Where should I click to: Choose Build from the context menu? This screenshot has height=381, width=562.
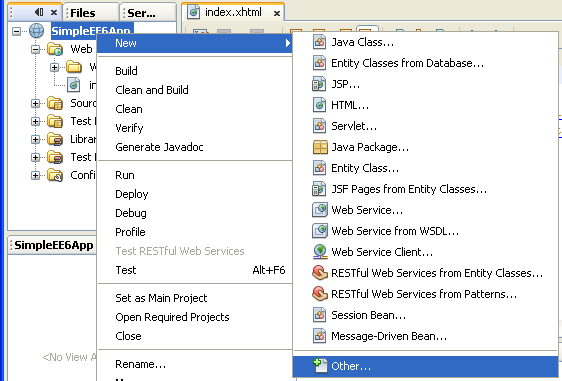(195, 71)
